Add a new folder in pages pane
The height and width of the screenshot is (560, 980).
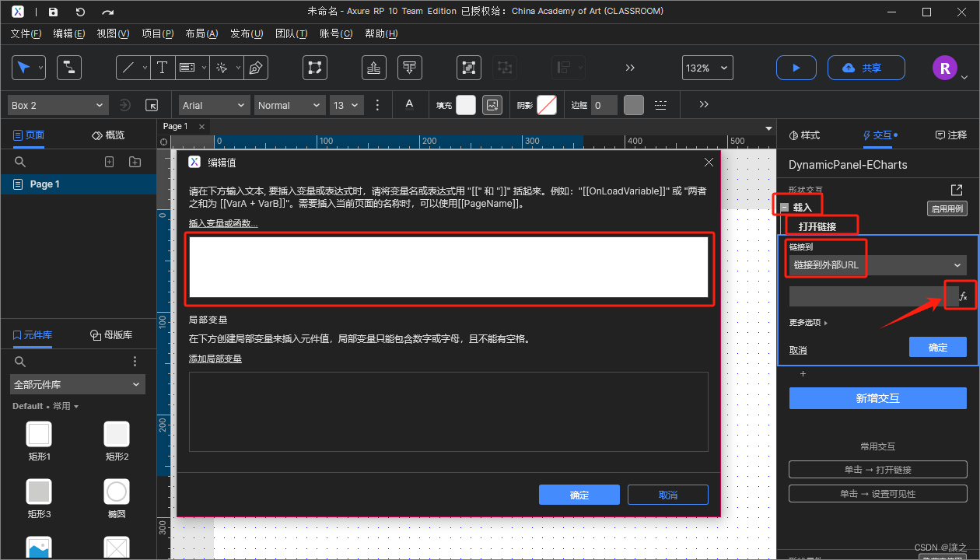tap(135, 161)
